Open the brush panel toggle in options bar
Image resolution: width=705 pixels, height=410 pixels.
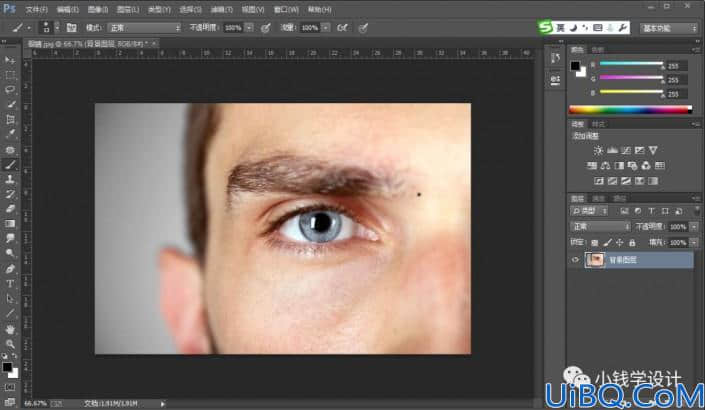coord(71,28)
